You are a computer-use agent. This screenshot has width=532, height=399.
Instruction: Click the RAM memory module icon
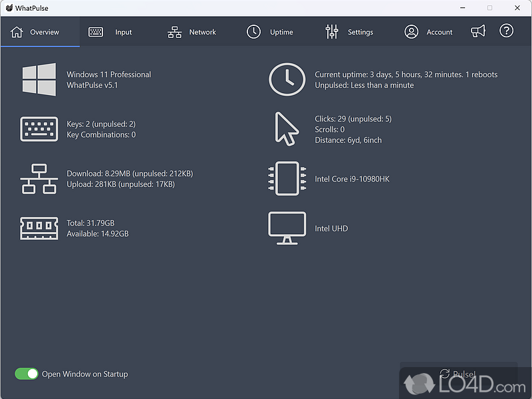pyautogui.click(x=39, y=228)
